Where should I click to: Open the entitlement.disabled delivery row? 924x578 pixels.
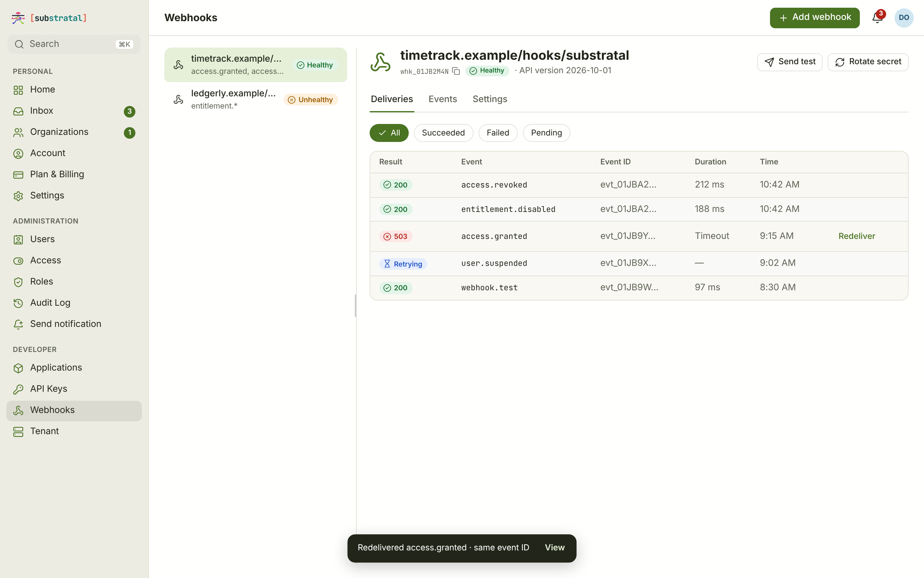(x=639, y=209)
